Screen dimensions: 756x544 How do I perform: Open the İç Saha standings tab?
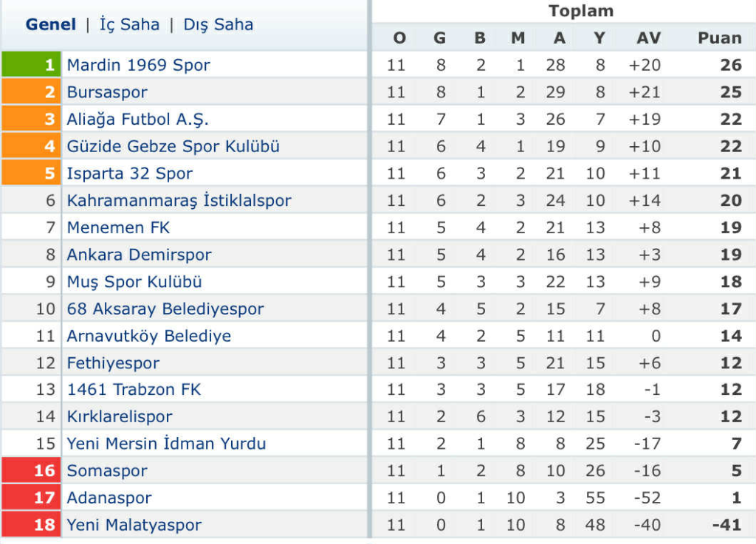click(x=129, y=24)
